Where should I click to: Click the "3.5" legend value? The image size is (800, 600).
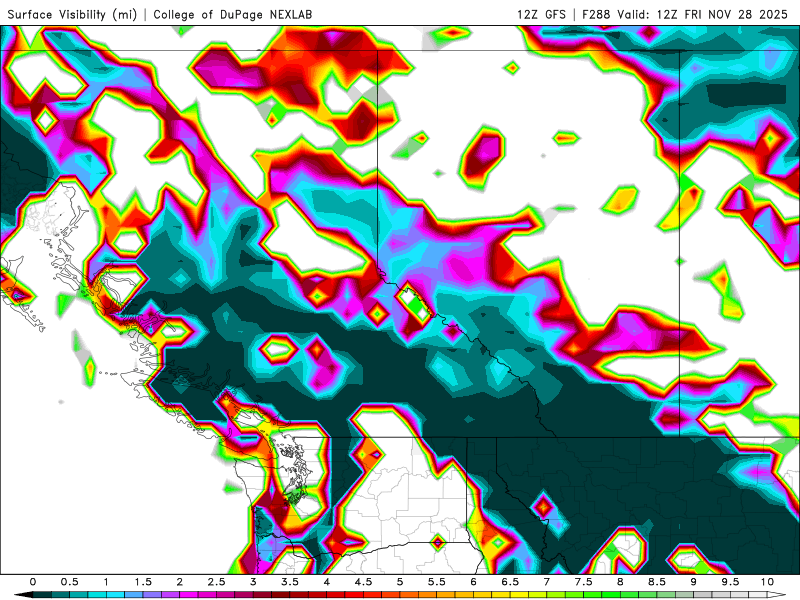coord(290,582)
